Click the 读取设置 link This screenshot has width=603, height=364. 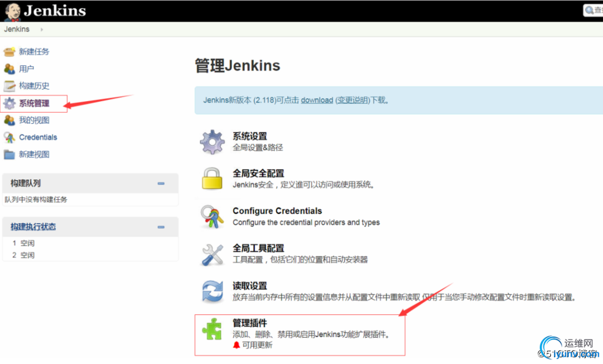pyautogui.click(x=250, y=286)
